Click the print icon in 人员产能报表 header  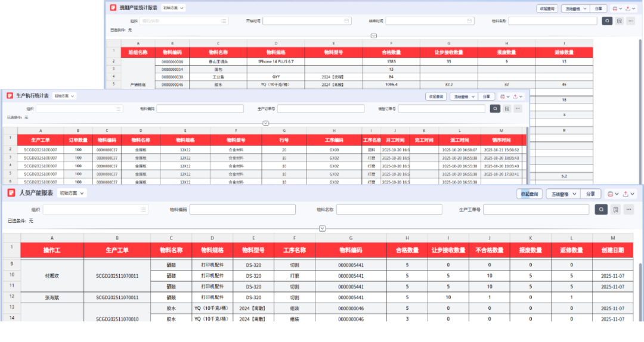[609, 194]
